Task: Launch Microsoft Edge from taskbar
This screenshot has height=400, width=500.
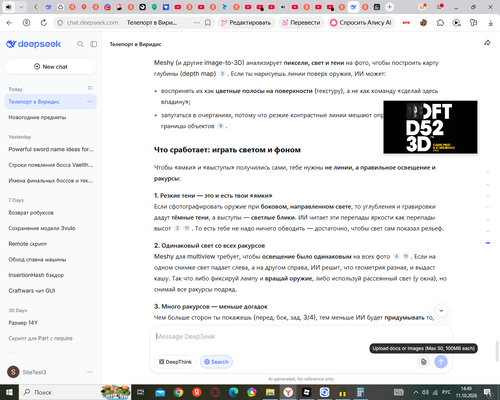Action: coord(233,392)
